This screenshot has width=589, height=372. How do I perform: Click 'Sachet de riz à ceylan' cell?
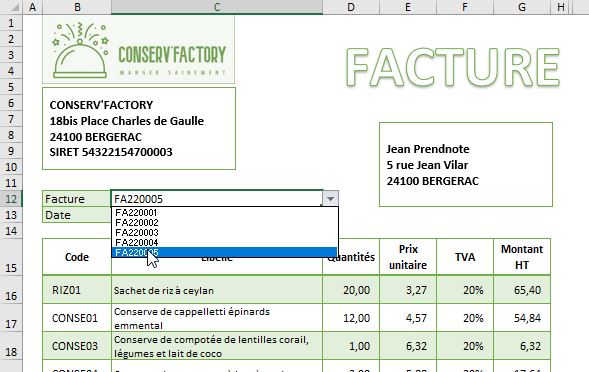pos(217,290)
